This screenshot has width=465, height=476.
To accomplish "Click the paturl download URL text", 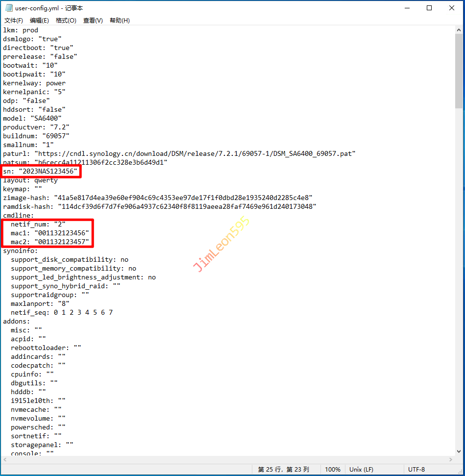I will point(196,153).
